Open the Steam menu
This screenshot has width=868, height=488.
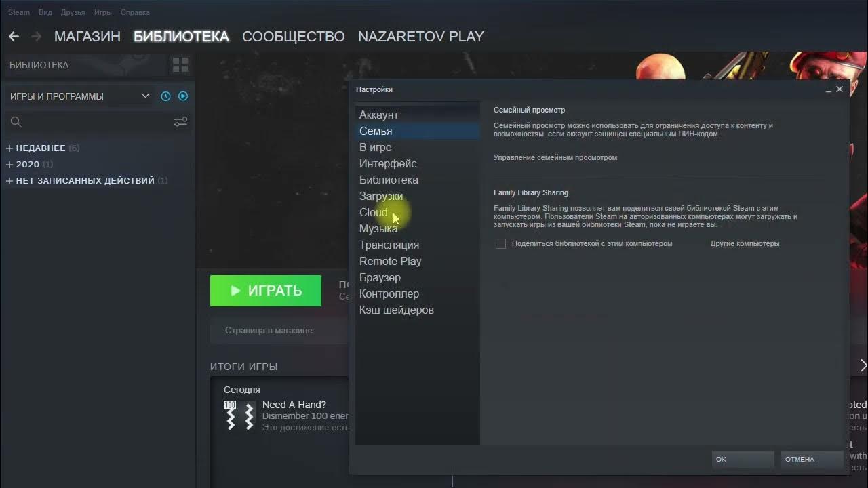19,12
